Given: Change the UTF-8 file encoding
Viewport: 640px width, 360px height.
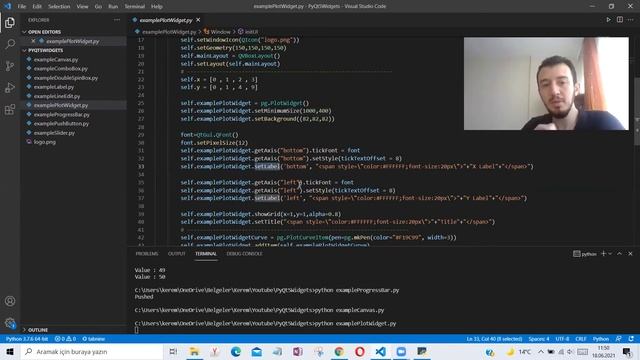Looking at the screenshot, I should [x=562, y=339].
